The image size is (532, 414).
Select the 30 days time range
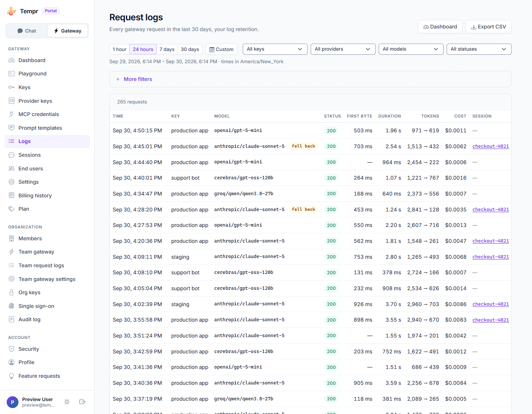coord(190,49)
